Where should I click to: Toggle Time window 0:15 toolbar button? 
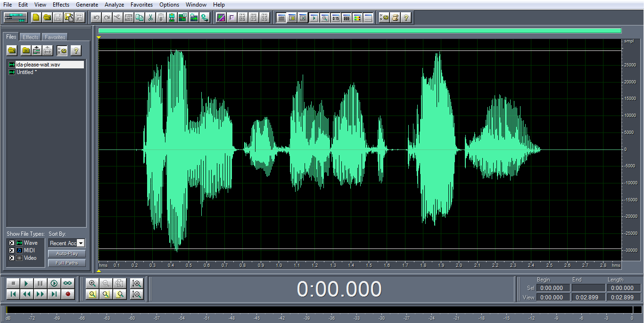[336, 17]
